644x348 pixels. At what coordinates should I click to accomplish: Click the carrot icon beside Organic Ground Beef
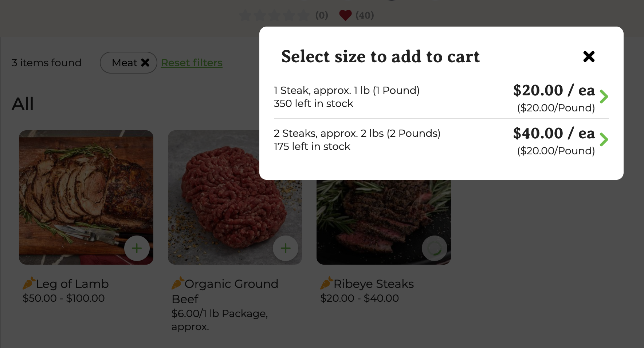[x=178, y=283]
